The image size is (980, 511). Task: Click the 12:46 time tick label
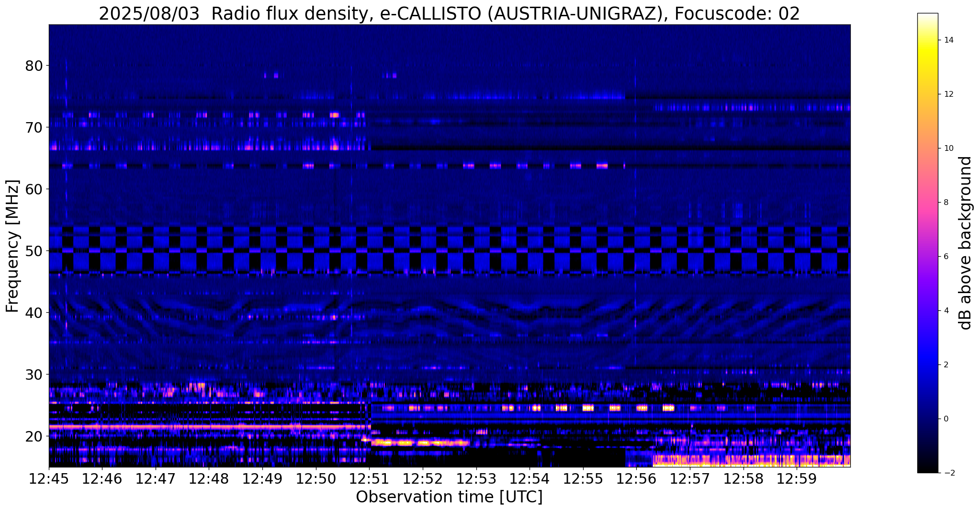tap(102, 479)
